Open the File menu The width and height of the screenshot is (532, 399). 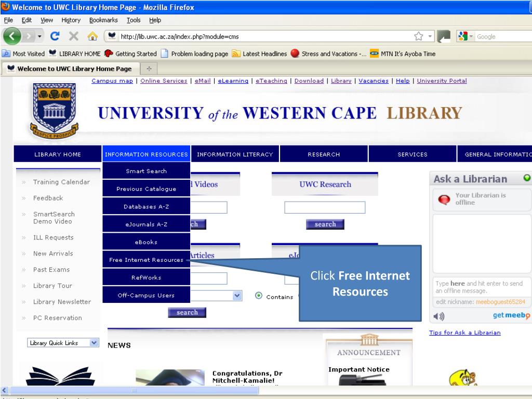pyautogui.click(x=8, y=20)
